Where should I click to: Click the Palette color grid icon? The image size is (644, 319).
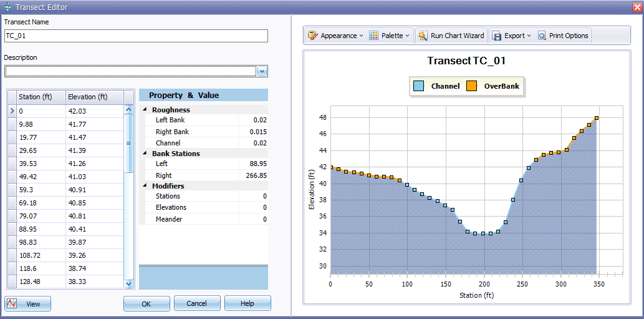pyautogui.click(x=374, y=36)
